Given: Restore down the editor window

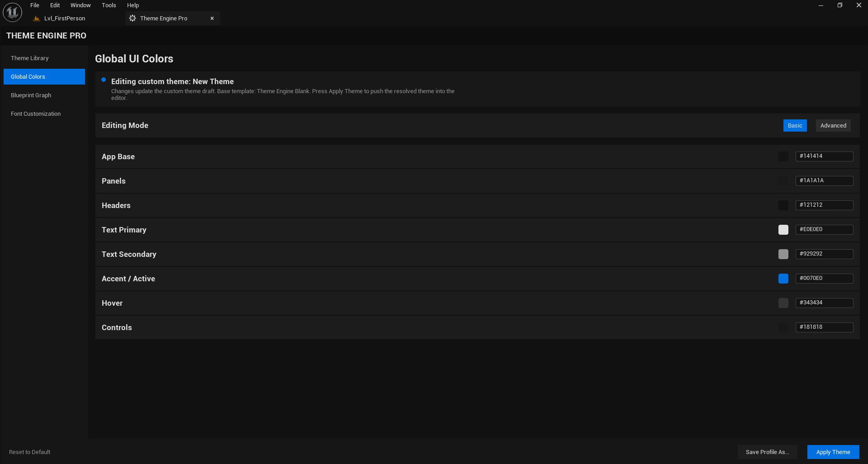Looking at the screenshot, I should (840, 5).
